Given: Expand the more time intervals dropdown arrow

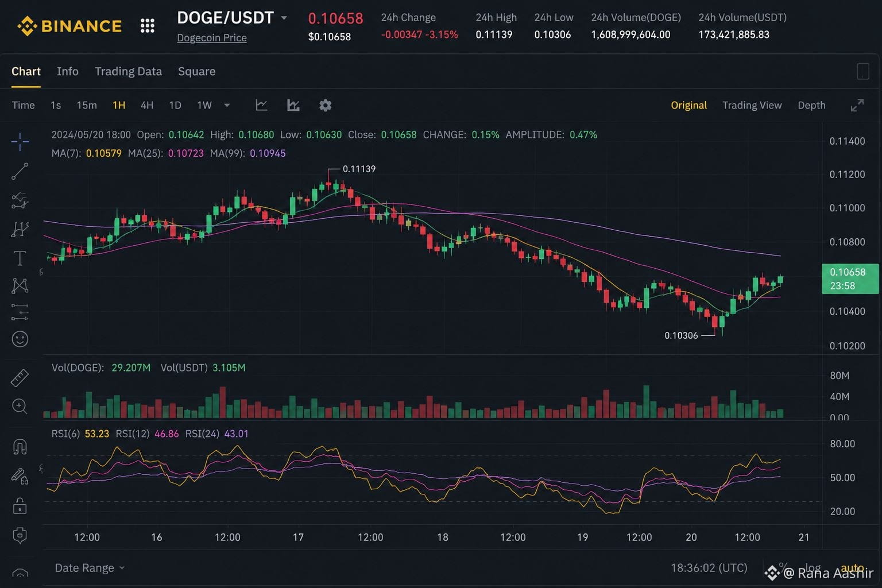Looking at the screenshot, I should (x=227, y=105).
